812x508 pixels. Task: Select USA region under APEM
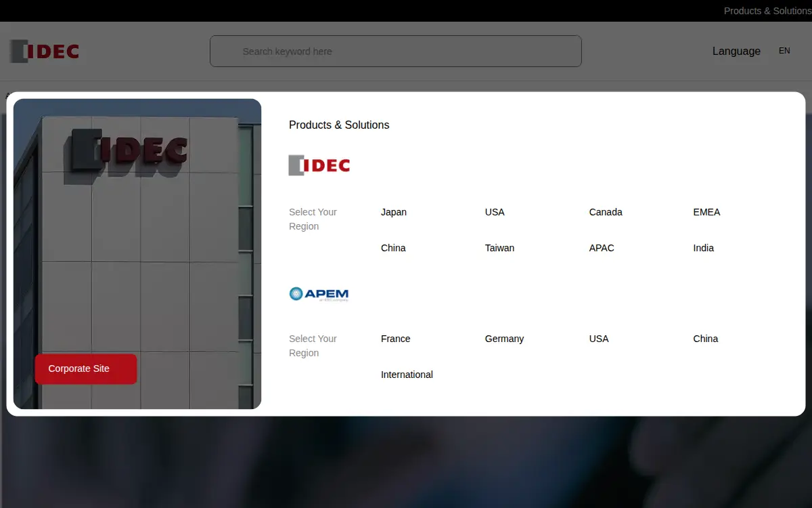(599, 339)
